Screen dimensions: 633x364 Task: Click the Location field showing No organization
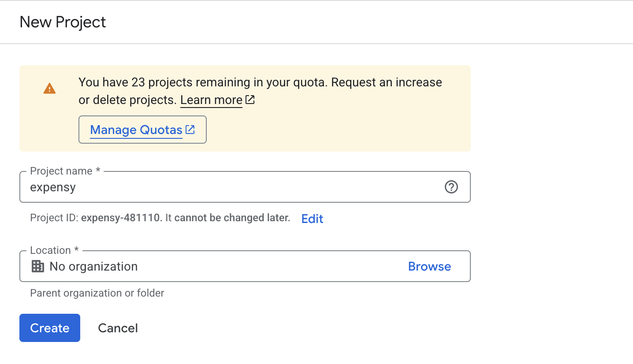[198, 266]
